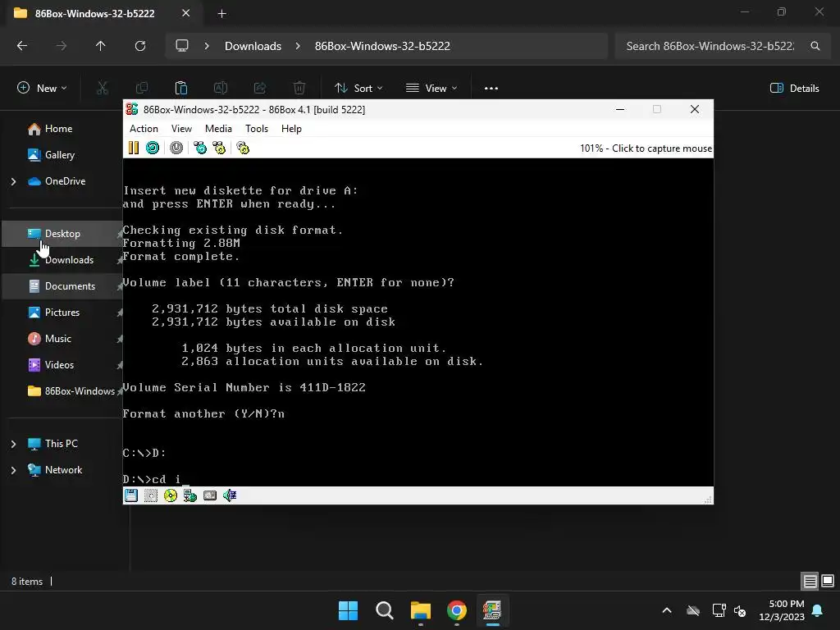The image size is (840, 630).
Task: Click the PC icon in address bar
Action: click(182, 46)
